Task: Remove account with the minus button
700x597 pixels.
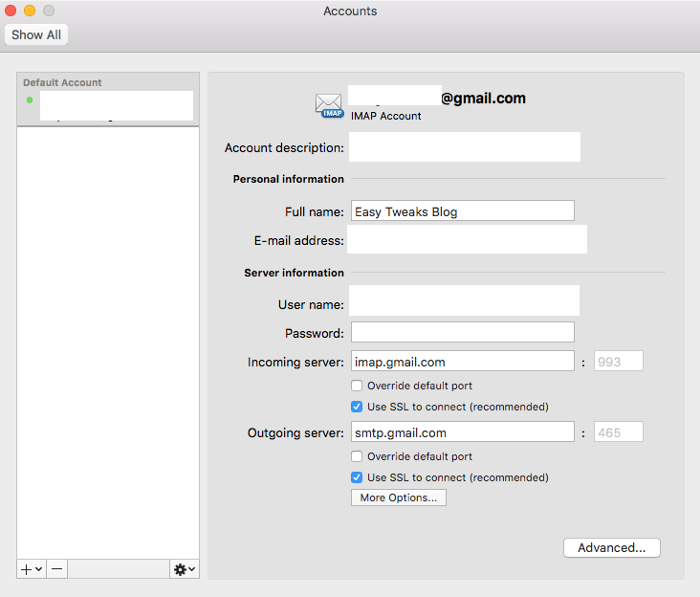Action: click(x=56, y=569)
